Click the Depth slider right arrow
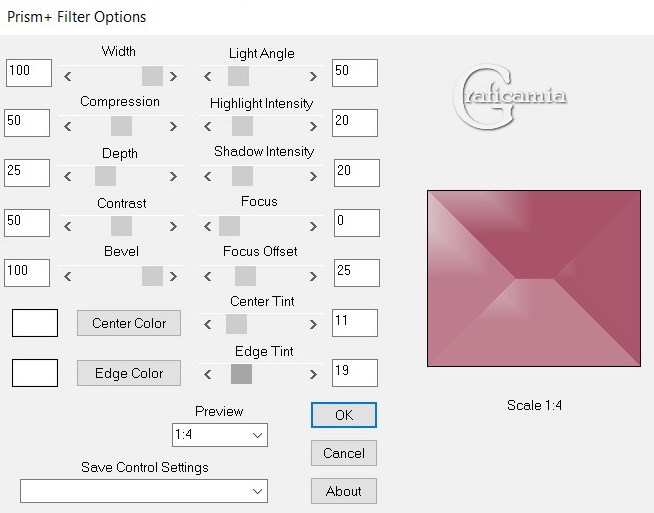Image resolution: width=654 pixels, height=513 pixels. click(x=174, y=176)
